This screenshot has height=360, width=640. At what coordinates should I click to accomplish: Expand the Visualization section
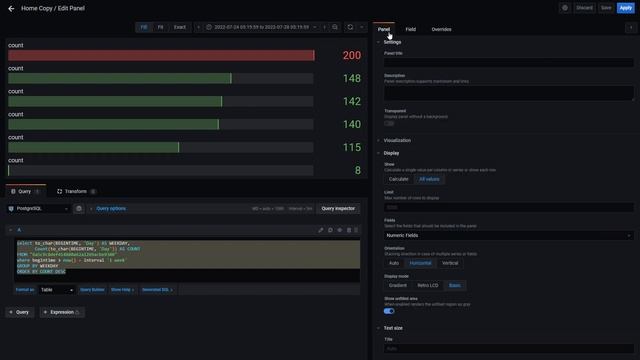point(397,140)
